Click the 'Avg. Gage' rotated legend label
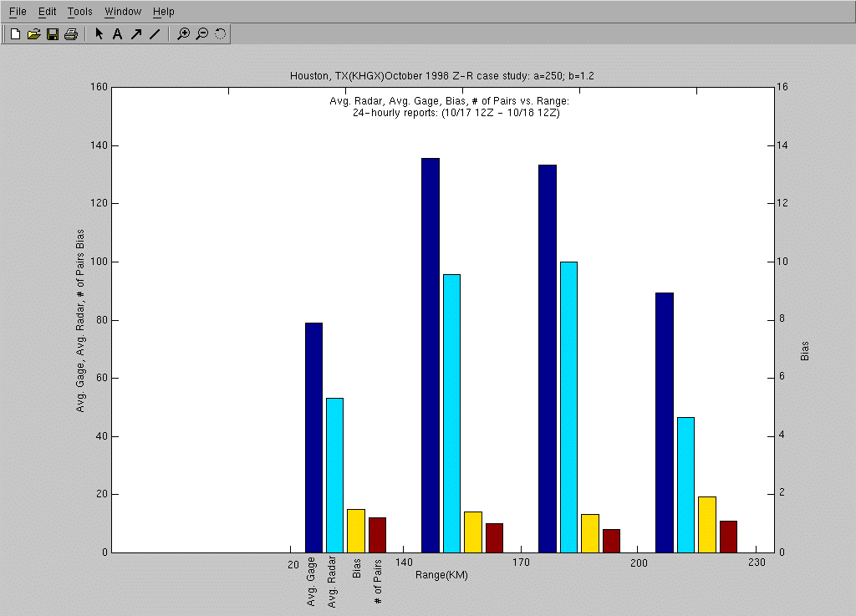This screenshot has width=856, height=616. pos(311,582)
